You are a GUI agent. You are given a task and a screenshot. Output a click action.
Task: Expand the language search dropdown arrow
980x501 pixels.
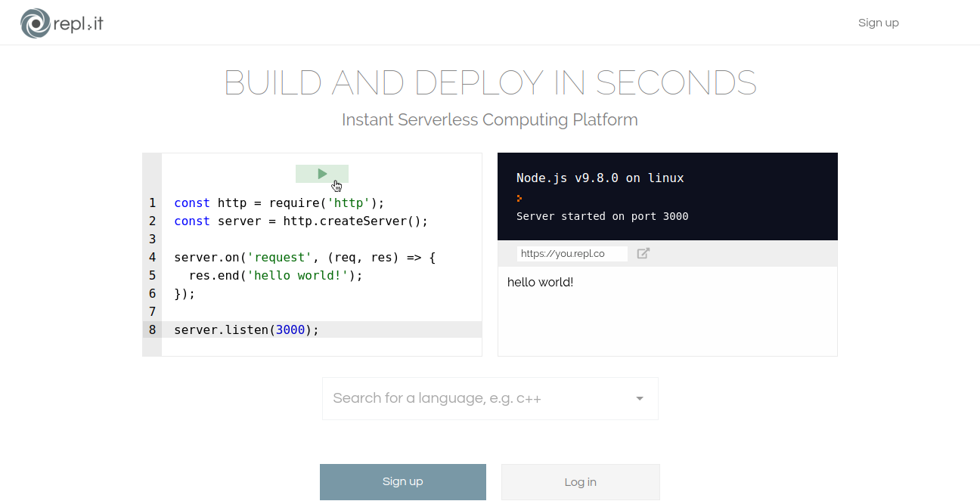(x=640, y=398)
